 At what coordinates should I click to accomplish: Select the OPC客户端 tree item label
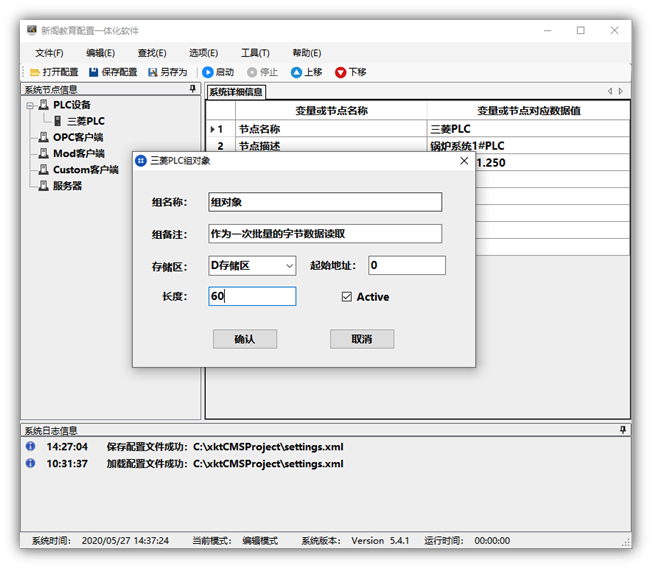point(78,137)
